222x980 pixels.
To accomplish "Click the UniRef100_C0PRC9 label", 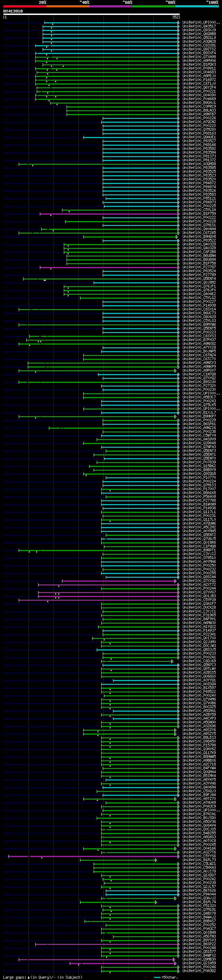I will click(x=199, y=106).
